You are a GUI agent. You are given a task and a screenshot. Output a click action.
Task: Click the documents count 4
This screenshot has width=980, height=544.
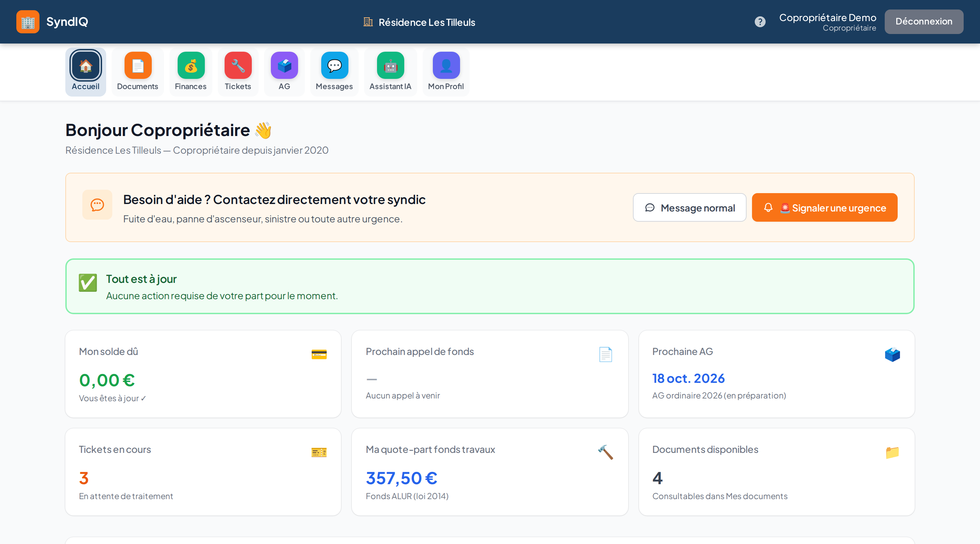tap(657, 478)
